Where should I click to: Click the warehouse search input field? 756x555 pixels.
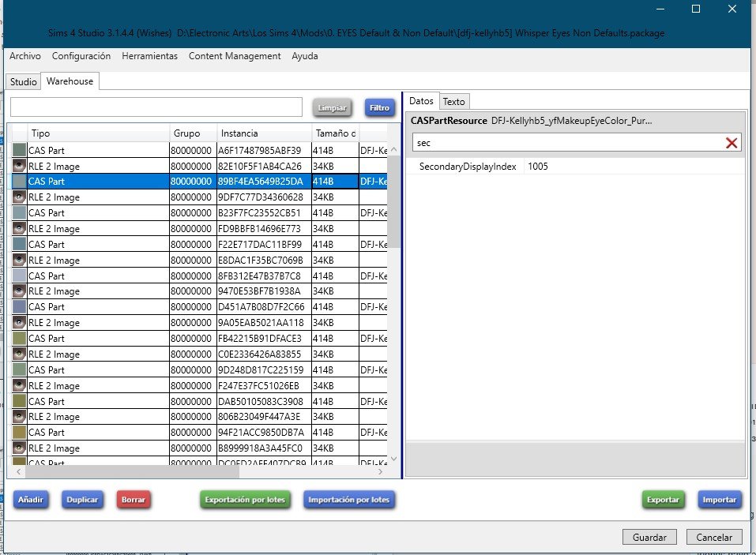(x=156, y=107)
